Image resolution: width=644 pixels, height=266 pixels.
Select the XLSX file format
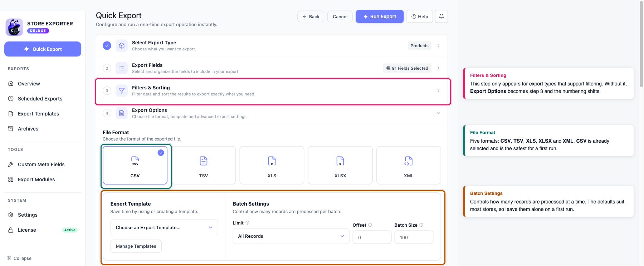click(x=340, y=165)
